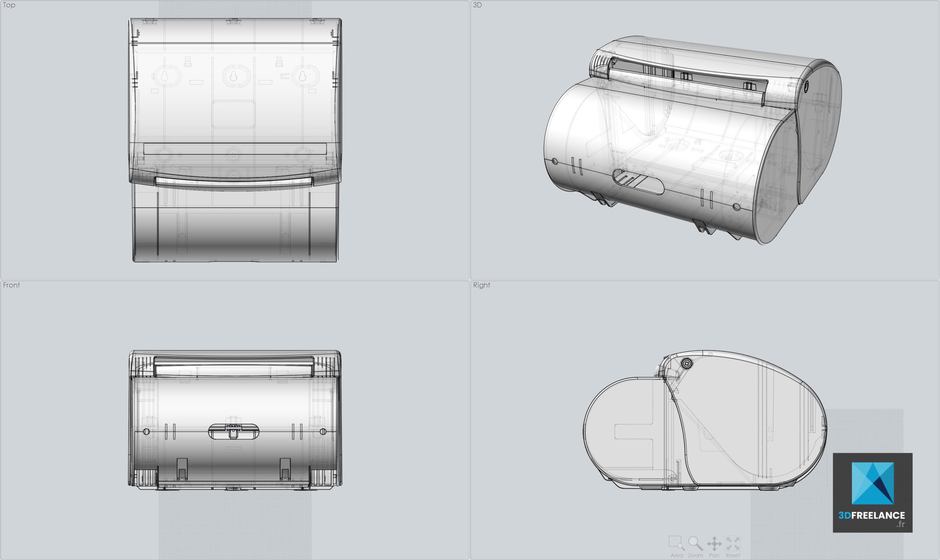Click the 3DFREELANCE.fr logo
This screenshot has width=940, height=560.
pos(872,492)
